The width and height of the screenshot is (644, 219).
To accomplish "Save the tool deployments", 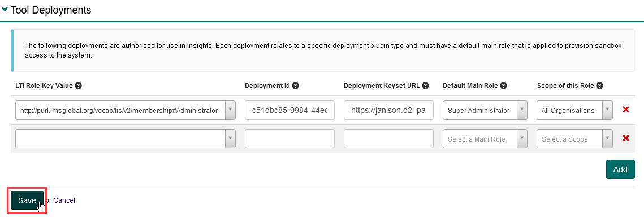I will [x=27, y=200].
